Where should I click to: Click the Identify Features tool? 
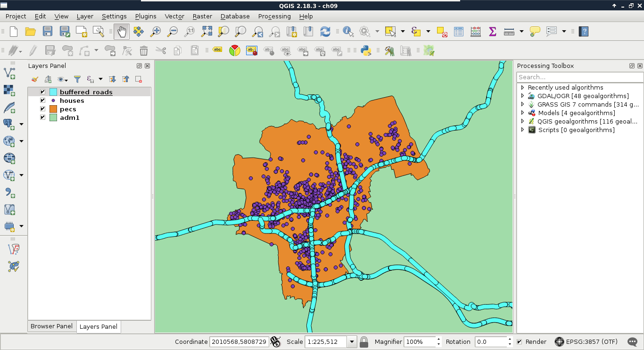348,32
